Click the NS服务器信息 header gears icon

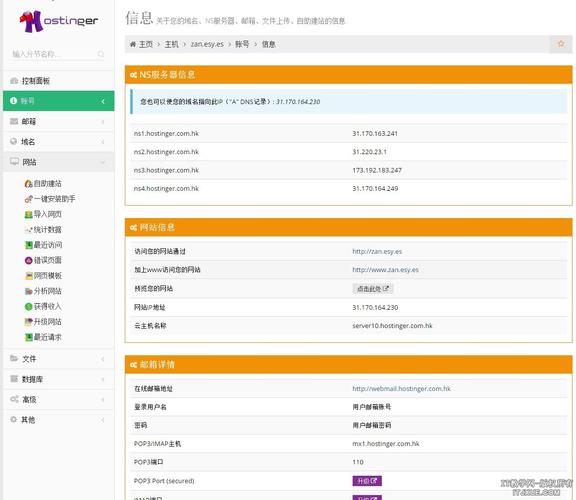tap(133, 75)
